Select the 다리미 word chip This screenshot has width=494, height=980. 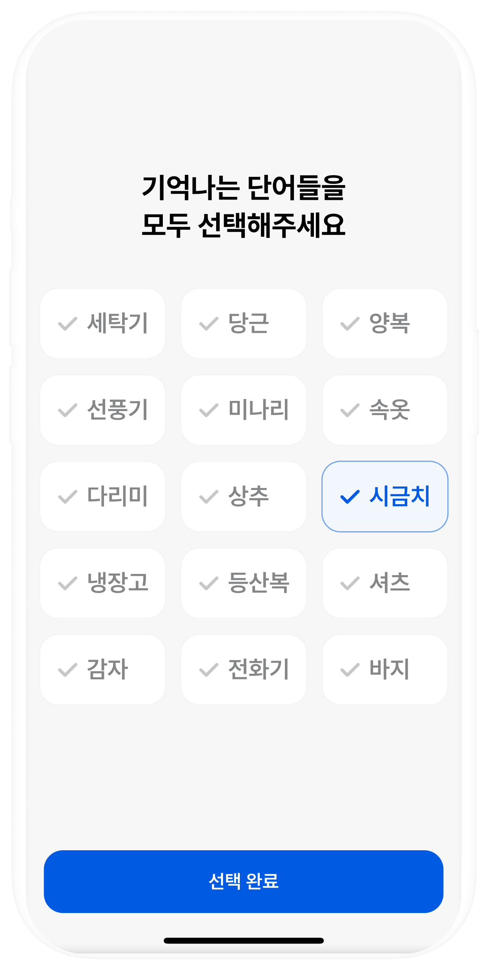102,496
